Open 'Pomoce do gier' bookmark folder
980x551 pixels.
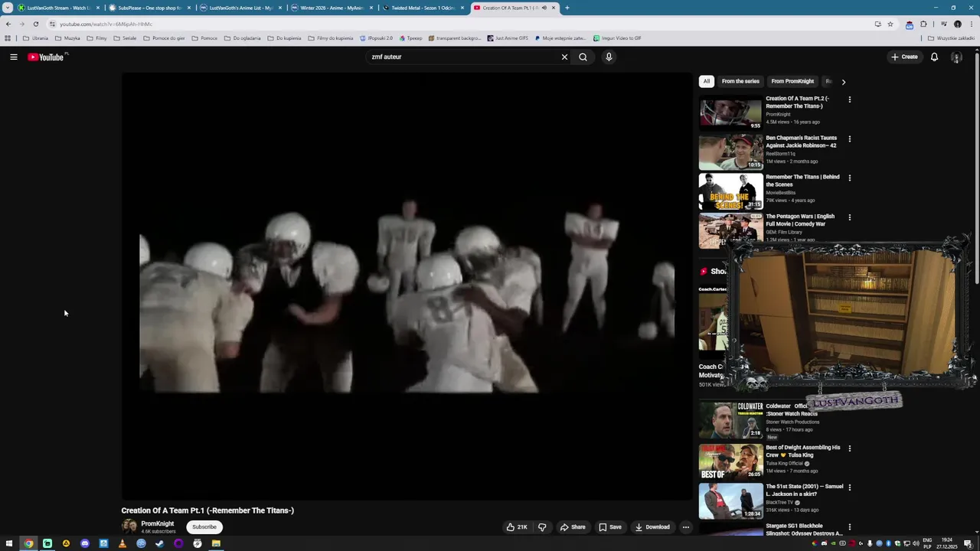coord(164,37)
